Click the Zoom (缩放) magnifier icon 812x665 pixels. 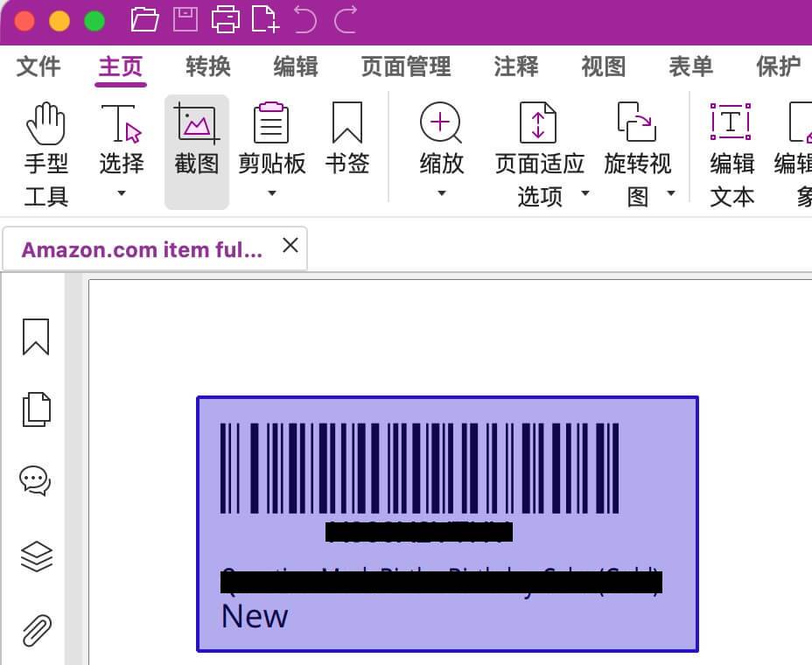pos(441,123)
